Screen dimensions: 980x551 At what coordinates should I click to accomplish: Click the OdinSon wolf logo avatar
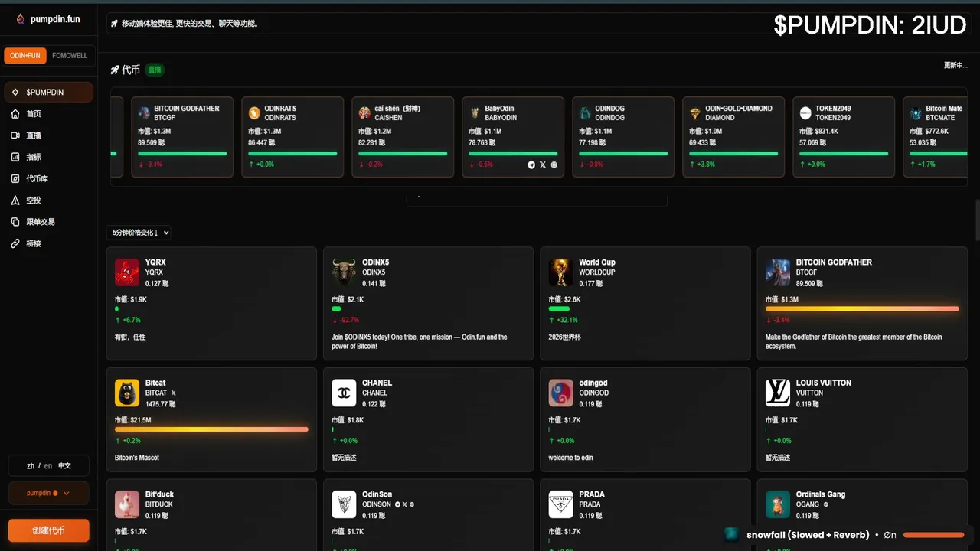[344, 504]
